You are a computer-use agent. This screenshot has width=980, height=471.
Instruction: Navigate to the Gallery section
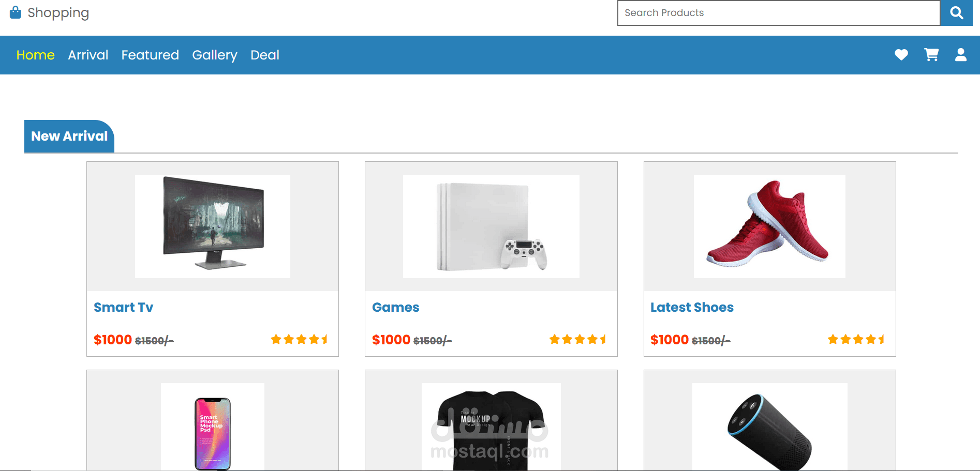(214, 55)
